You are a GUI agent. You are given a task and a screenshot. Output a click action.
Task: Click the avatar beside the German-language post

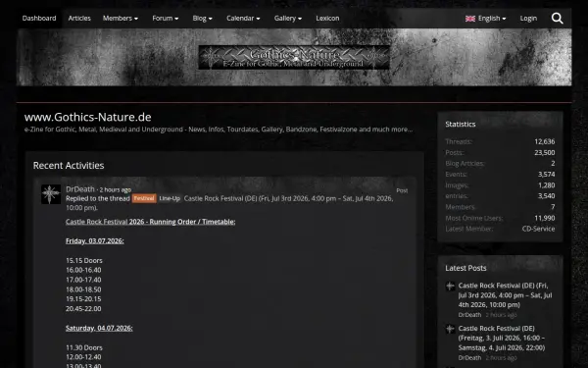(450, 329)
